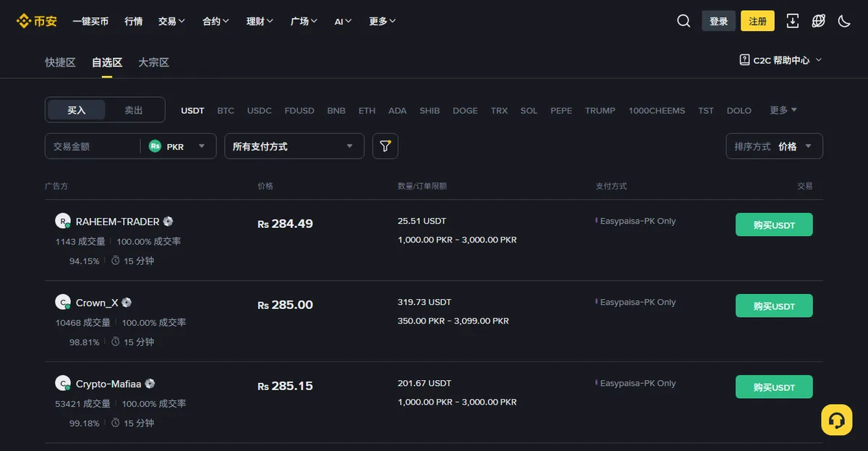
Task: Select the BNB coin tab
Action: click(x=336, y=111)
